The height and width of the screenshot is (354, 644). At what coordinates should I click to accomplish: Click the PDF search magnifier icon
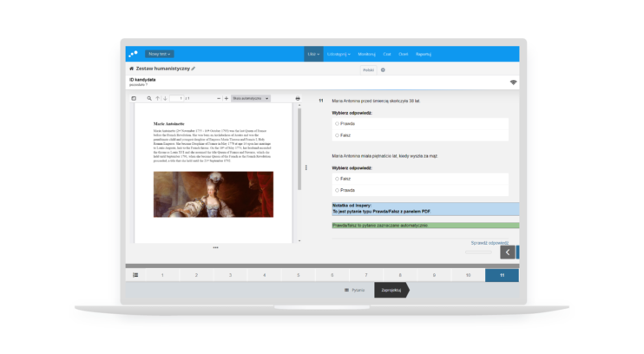pyautogui.click(x=148, y=98)
